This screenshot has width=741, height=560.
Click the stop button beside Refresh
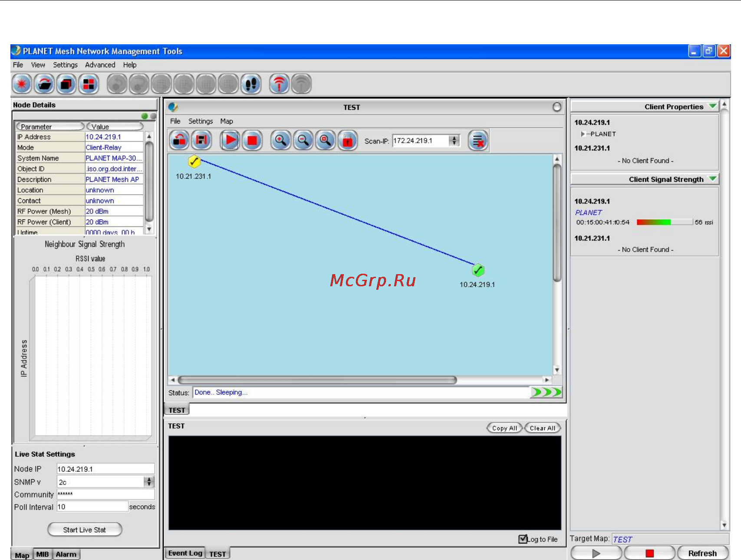pos(649,553)
